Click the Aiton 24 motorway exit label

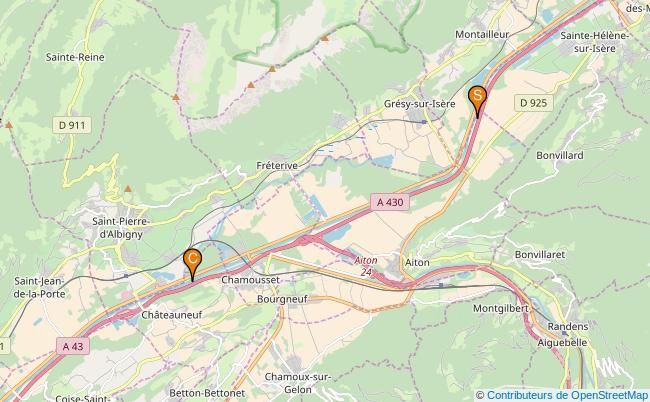click(366, 266)
